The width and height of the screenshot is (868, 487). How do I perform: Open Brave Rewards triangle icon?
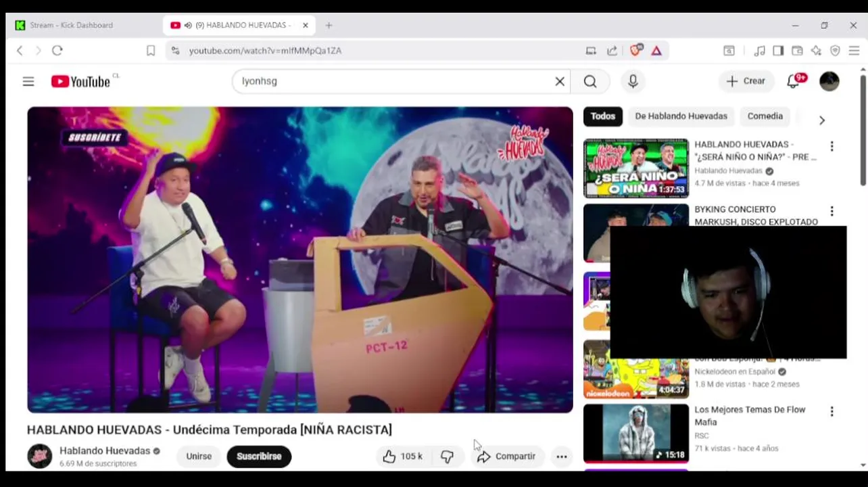tap(656, 51)
